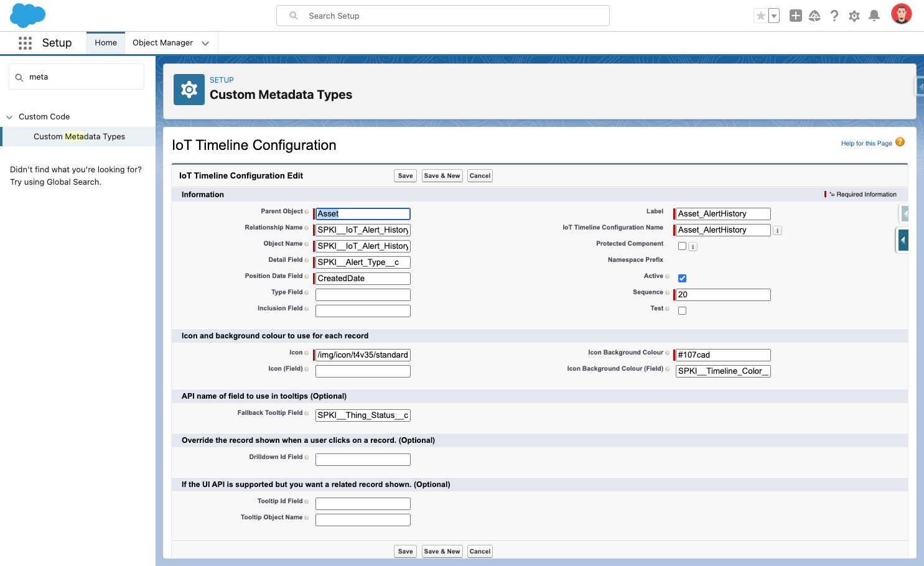Viewport: 924px width, 566px height.
Task: Click the Custom Metadata Types gear icon
Action: [189, 90]
